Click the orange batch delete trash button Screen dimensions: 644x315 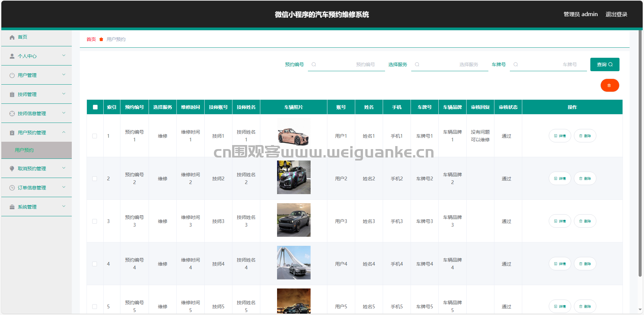click(x=609, y=85)
